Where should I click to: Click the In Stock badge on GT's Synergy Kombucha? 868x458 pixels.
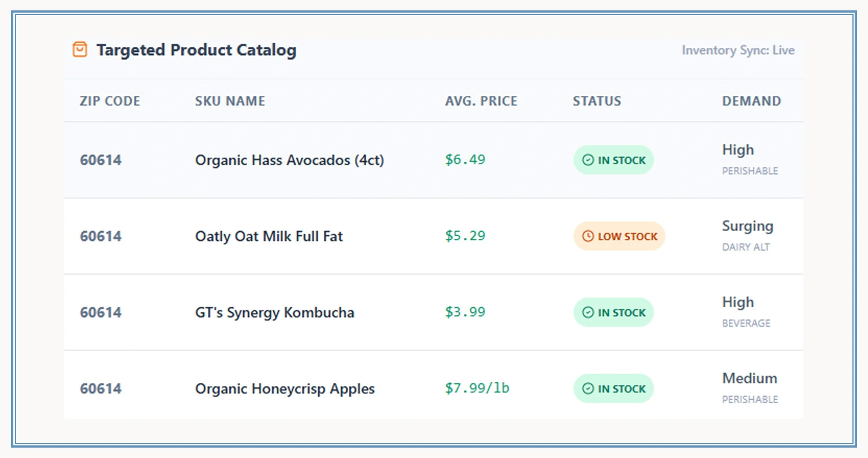click(613, 312)
